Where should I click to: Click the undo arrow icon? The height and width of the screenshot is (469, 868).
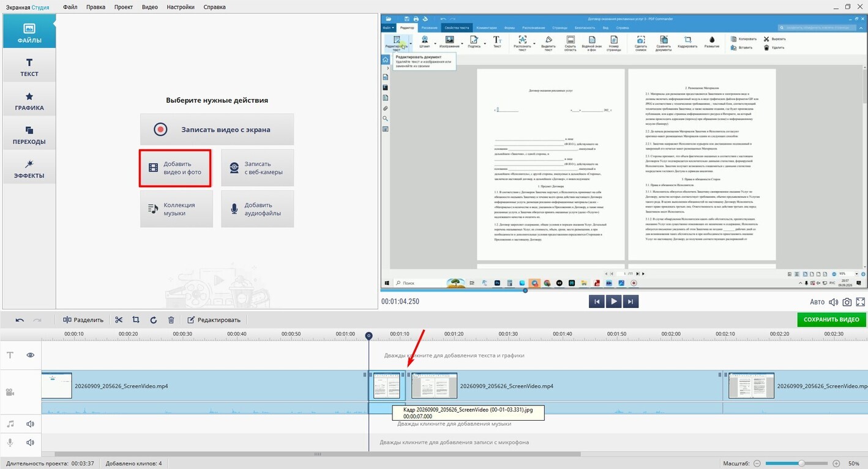coord(20,320)
